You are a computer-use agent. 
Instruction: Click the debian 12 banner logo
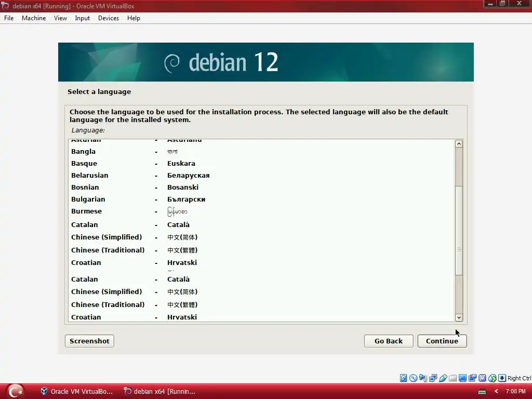coord(221,62)
